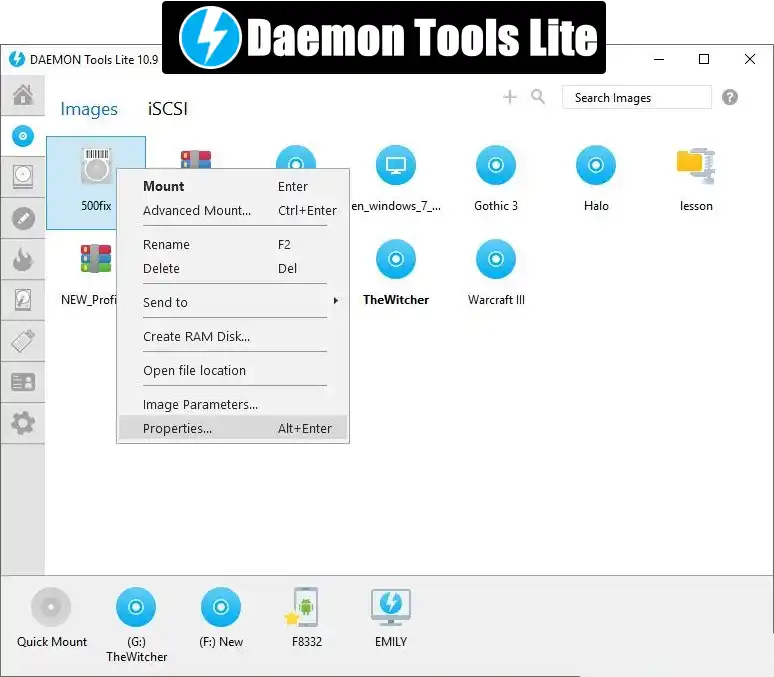The width and height of the screenshot is (774, 677).
Task: Select the lesson archive icon
Action: pyautogui.click(x=696, y=166)
